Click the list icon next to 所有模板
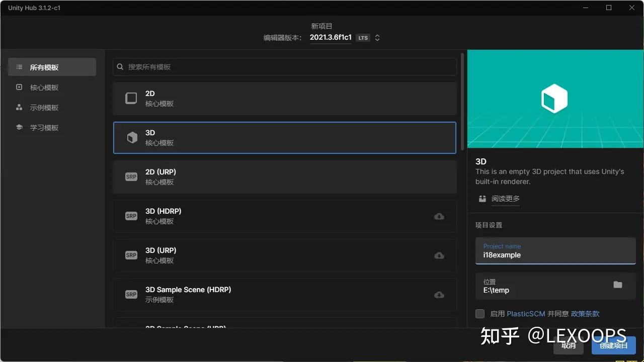Image resolution: width=644 pixels, height=362 pixels. click(x=19, y=67)
